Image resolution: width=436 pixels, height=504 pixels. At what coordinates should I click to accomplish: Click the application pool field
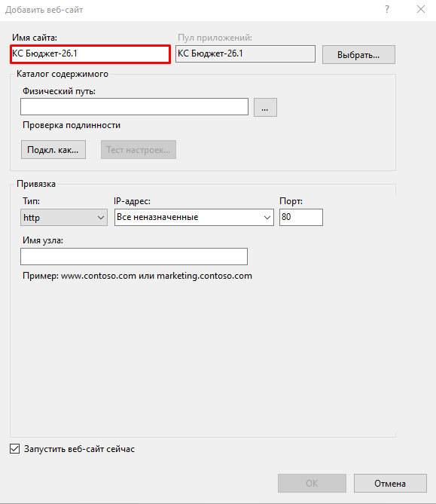tap(245, 53)
